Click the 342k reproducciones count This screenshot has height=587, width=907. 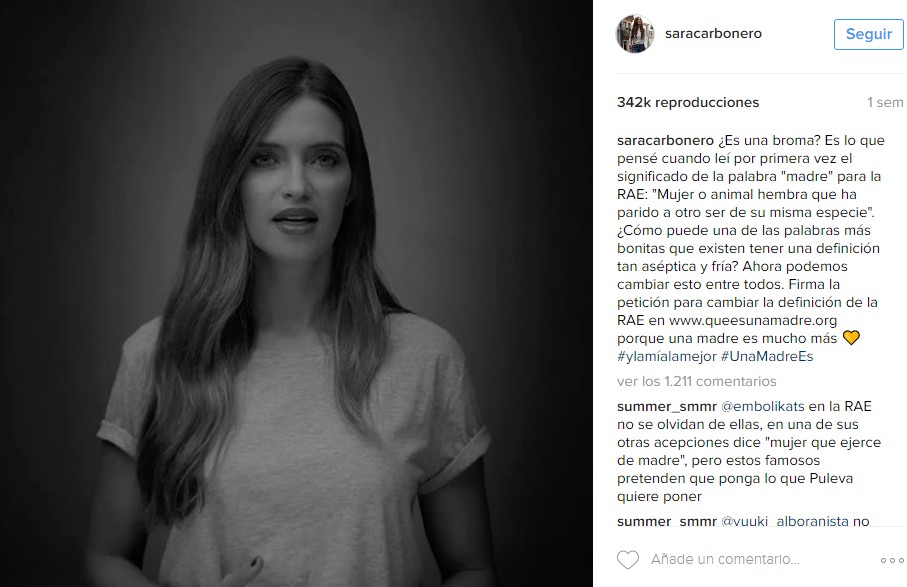pyautogui.click(x=688, y=102)
